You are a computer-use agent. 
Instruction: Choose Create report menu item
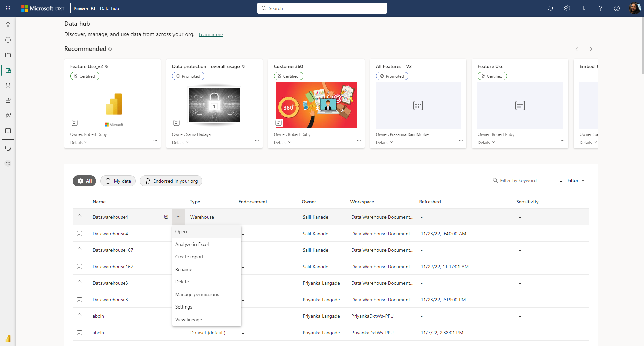[x=207, y=257]
